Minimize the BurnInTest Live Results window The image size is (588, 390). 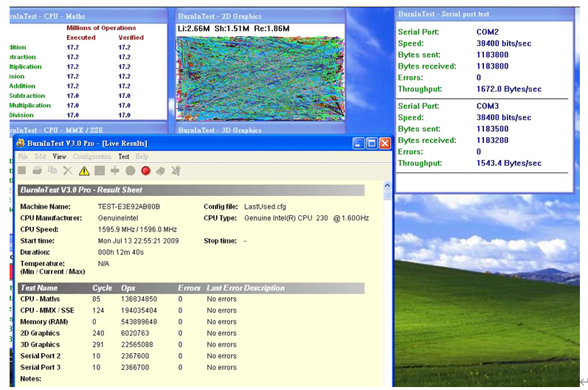click(359, 143)
